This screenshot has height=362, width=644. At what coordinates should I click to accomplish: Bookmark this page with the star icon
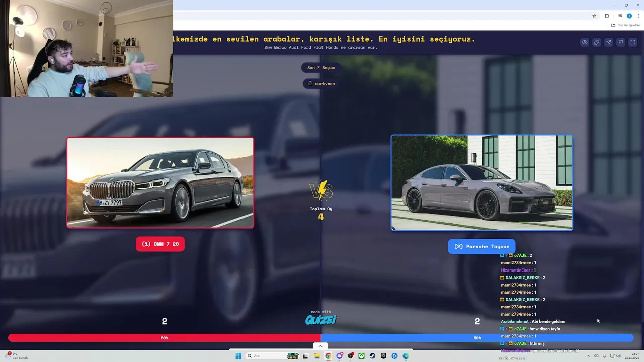coord(594,16)
